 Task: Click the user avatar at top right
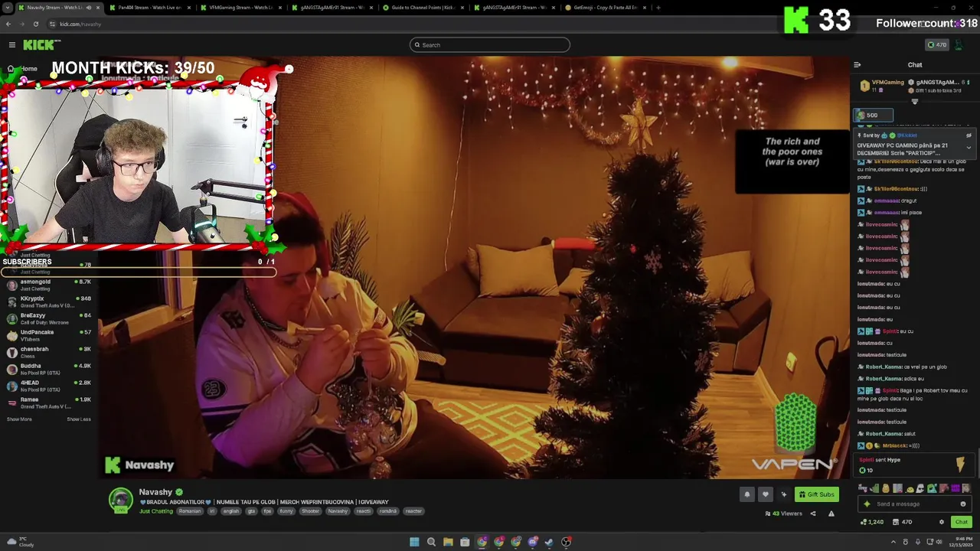point(959,45)
